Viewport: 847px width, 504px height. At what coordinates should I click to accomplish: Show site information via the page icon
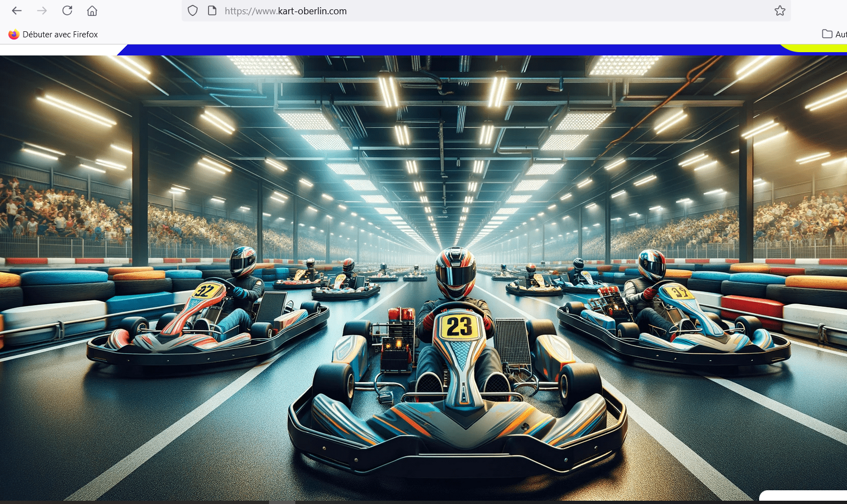(212, 11)
